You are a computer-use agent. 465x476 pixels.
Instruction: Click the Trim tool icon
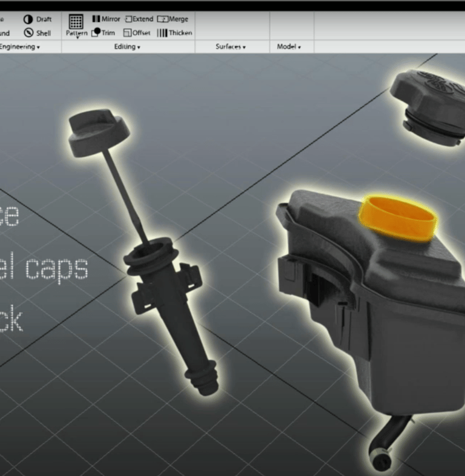(x=96, y=32)
